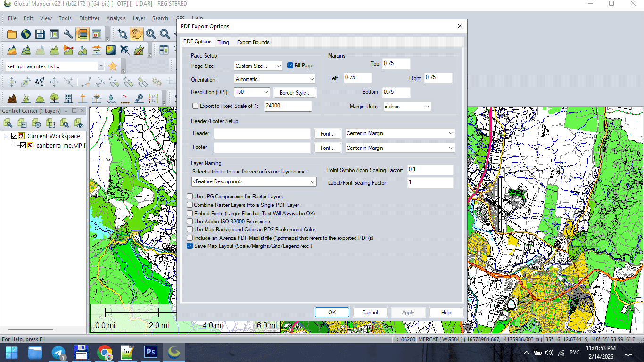This screenshot has height=362, width=644.
Task: Enable Use JPG Compression for Raster Layers
Action: tap(190, 197)
